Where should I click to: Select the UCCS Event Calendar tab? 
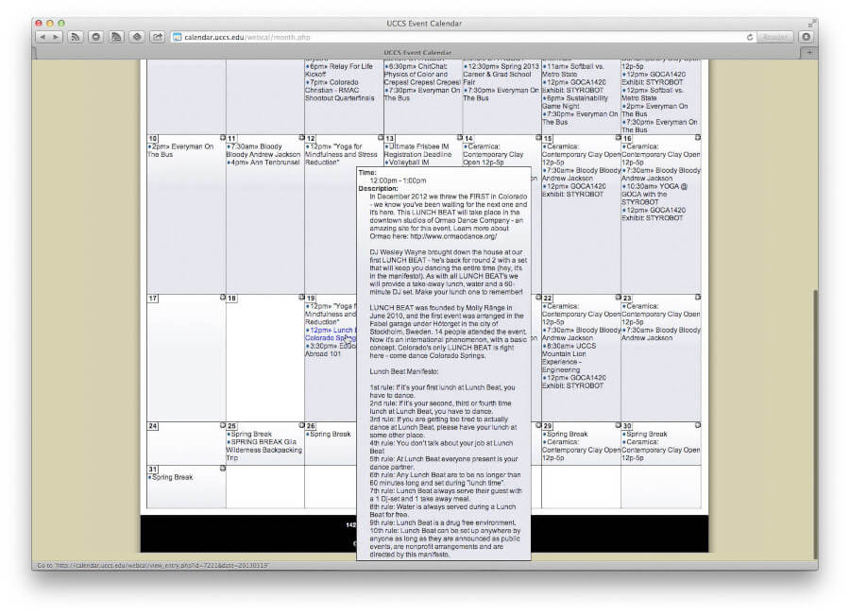coord(417,53)
